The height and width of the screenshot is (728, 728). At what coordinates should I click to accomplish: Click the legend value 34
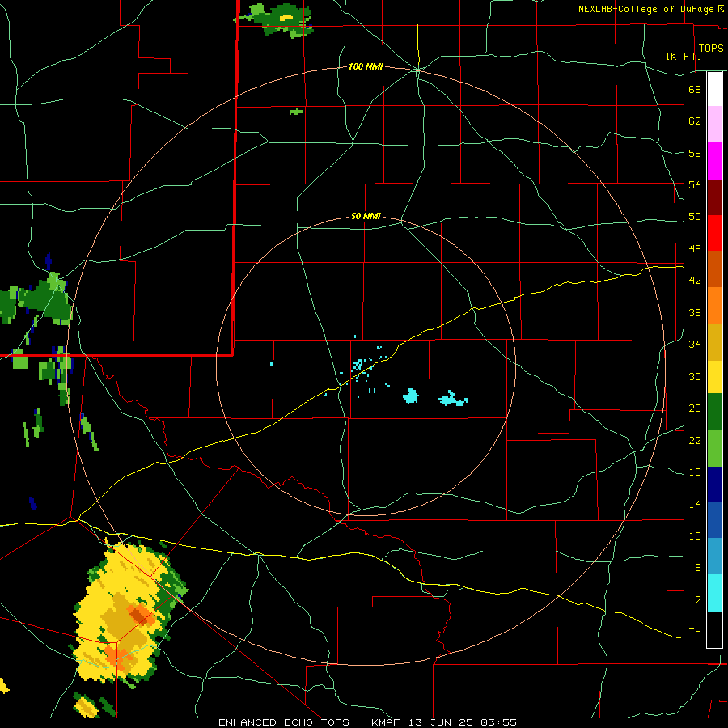[x=695, y=345]
